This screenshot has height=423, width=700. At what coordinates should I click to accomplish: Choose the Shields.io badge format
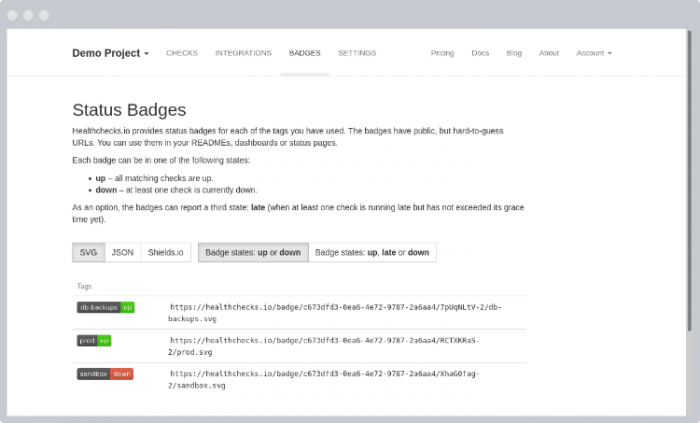[x=166, y=253]
